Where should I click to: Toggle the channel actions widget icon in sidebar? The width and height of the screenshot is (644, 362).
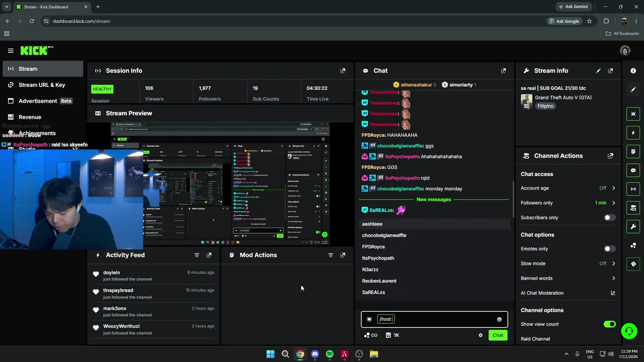[x=633, y=208]
